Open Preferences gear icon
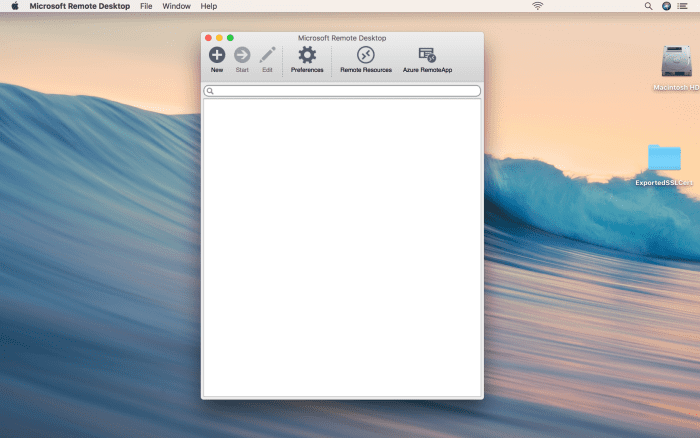This screenshot has width=700, height=438. coord(307,55)
